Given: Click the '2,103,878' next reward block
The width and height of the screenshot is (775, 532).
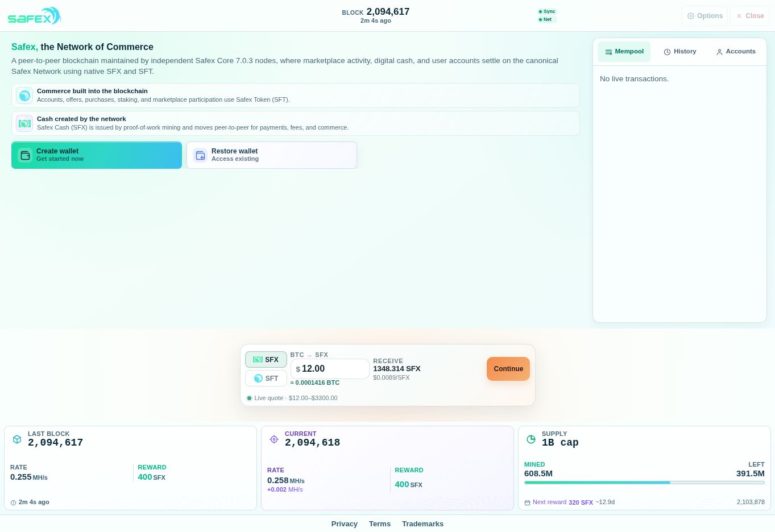Looking at the screenshot, I should 751,502.
